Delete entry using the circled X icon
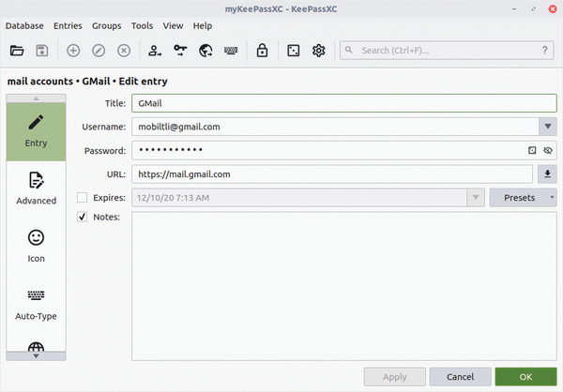The width and height of the screenshot is (563, 392). point(124,51)
